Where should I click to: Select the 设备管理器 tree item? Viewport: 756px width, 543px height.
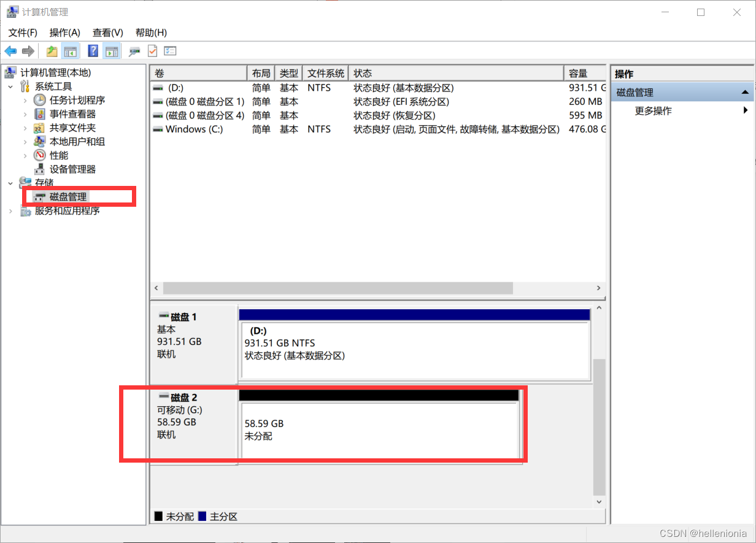click(x=72, y=169)
